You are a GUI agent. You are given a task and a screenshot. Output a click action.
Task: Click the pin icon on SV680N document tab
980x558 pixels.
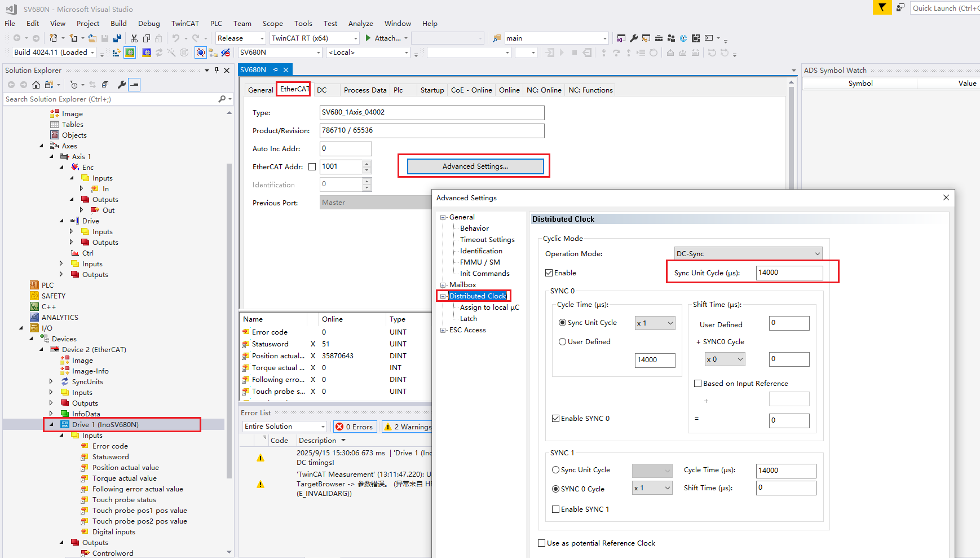coord(275,70)
